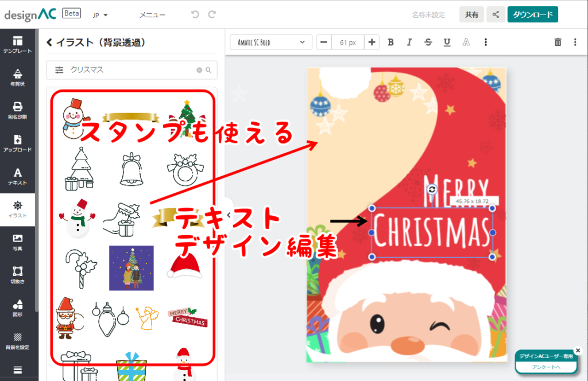
Task: Select the red Santa hat illustration
Action: point(185,265)
